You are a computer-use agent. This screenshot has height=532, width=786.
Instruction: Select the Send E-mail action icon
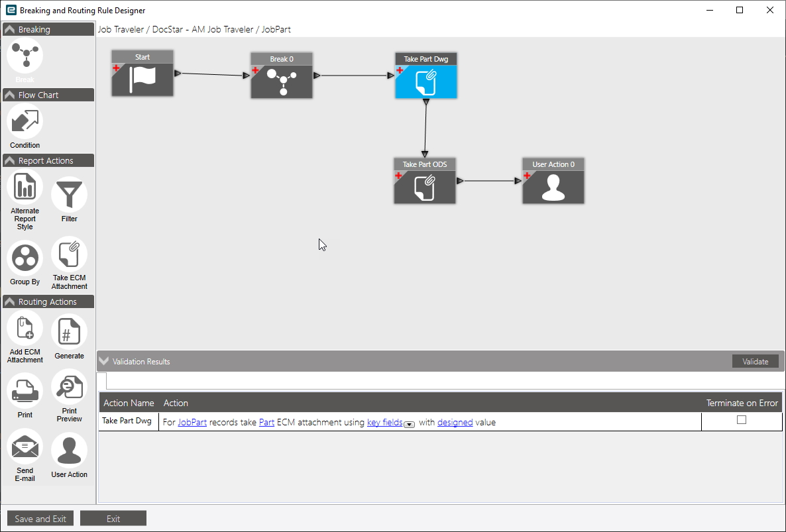click(25, 447)
